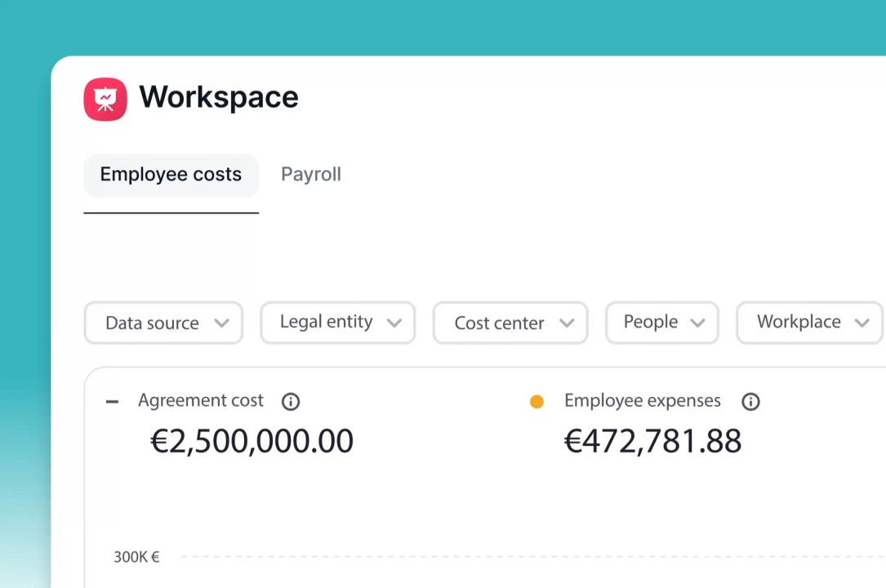Image resolution: width=886 pixels, height=588 pixels.
Task: Click the €2,500,000.00 agreement cost value
Action: pos(252,441)
